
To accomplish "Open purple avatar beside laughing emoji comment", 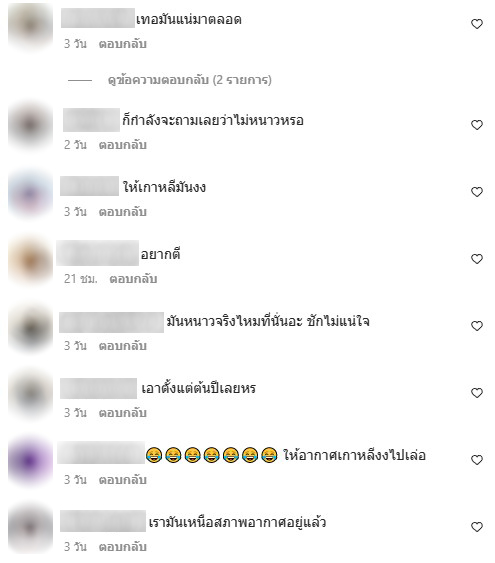I will (31, 461).
